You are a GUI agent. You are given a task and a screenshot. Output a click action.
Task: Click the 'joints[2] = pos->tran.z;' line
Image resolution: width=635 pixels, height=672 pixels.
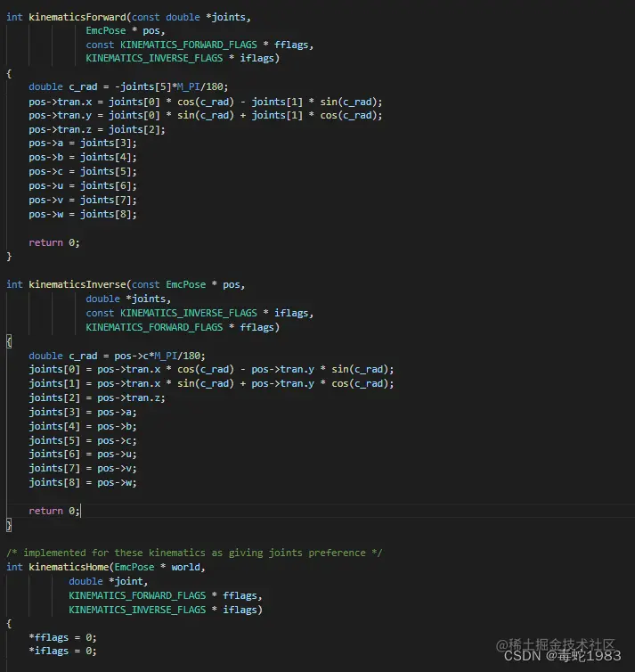pyautogui.click(x=97, y=397)
